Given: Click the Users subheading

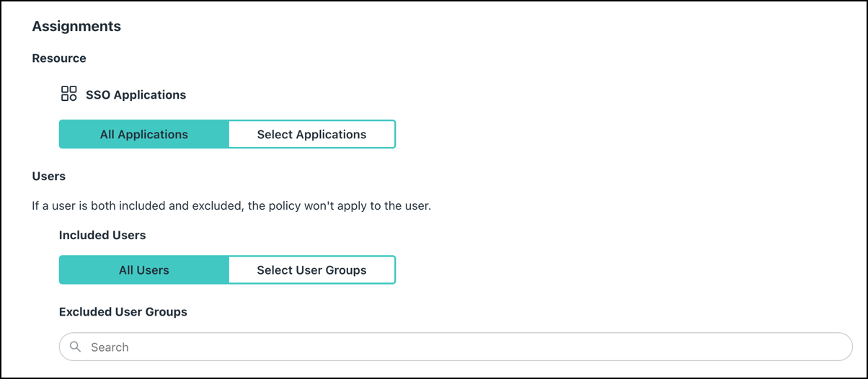Looking at the screenshot, I should pos(49,177).
